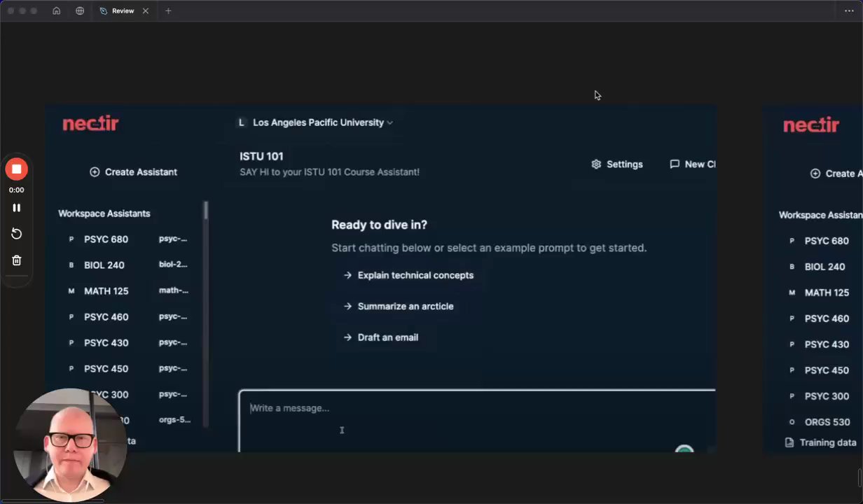Delete the recording with the trash icon

coord(16,260)
